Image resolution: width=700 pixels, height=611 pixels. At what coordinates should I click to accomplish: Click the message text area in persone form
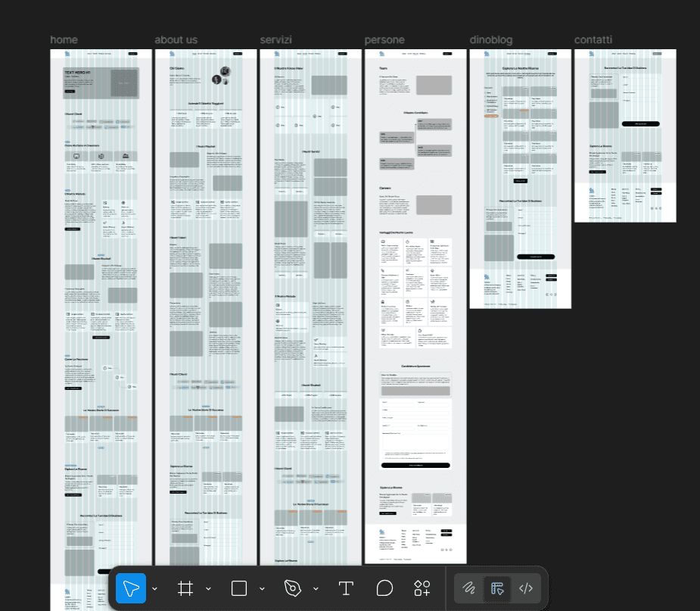415,441
